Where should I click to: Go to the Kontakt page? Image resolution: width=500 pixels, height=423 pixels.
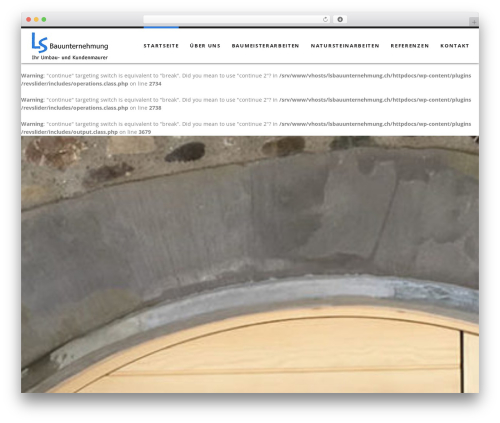pyautogui.click(x=455, y=46)
